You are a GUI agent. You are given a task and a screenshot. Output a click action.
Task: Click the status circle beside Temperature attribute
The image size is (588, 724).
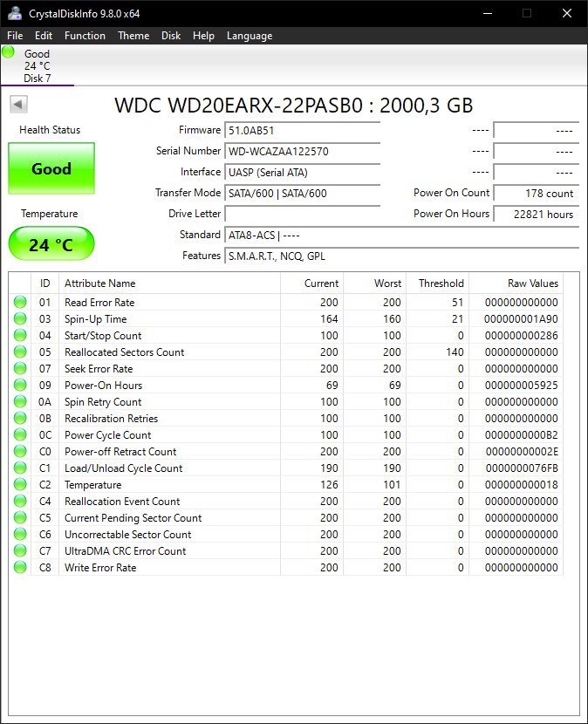[20, 485]
